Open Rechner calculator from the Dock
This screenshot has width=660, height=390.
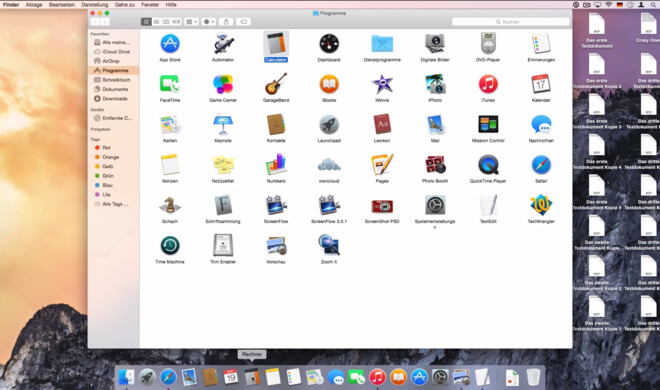coord(252,377)
